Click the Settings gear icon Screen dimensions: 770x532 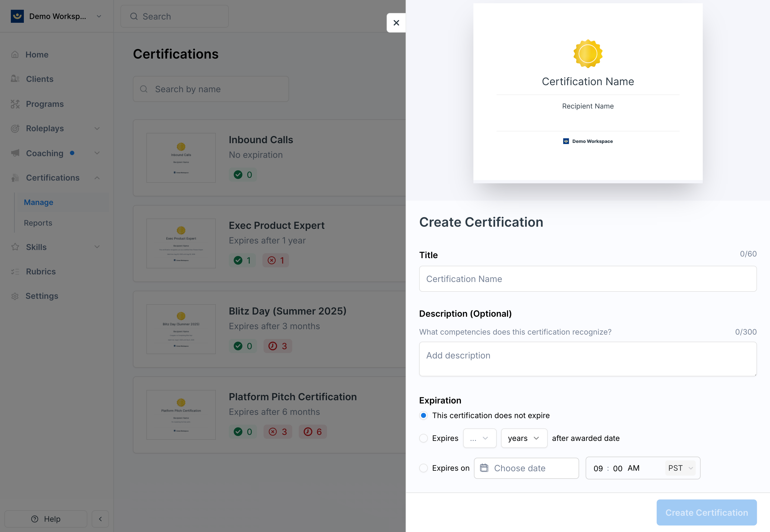click(15, 296)
